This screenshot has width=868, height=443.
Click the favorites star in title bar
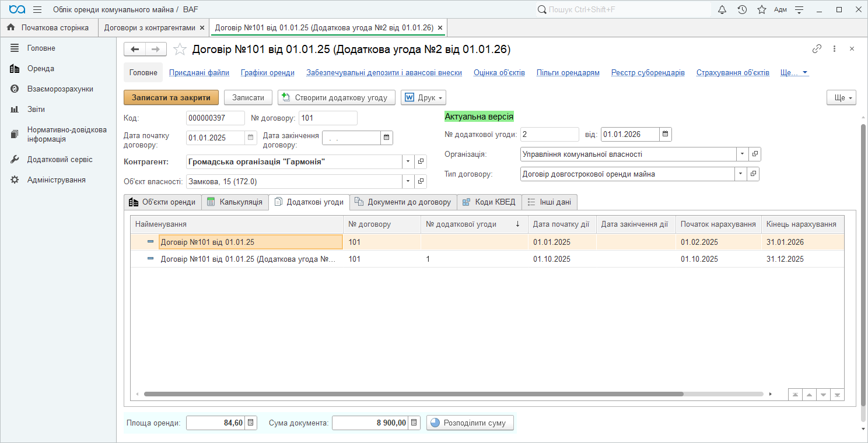point(761,9)
